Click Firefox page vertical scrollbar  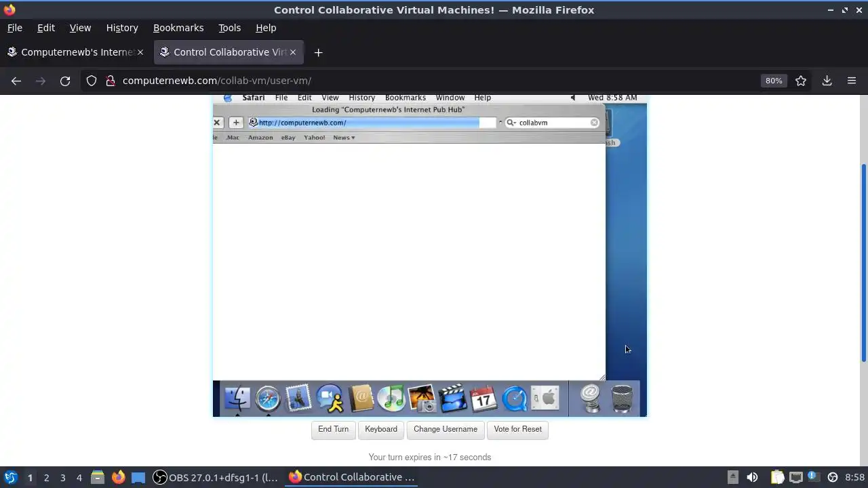coord(864,263)
